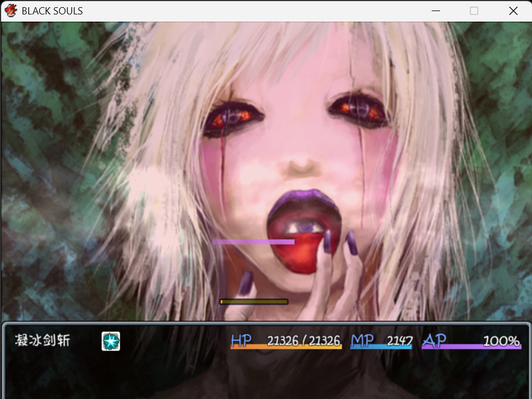532x399 pixels.
Task: Click the HP value 21326 / 21326
Action: click(304, 341)
